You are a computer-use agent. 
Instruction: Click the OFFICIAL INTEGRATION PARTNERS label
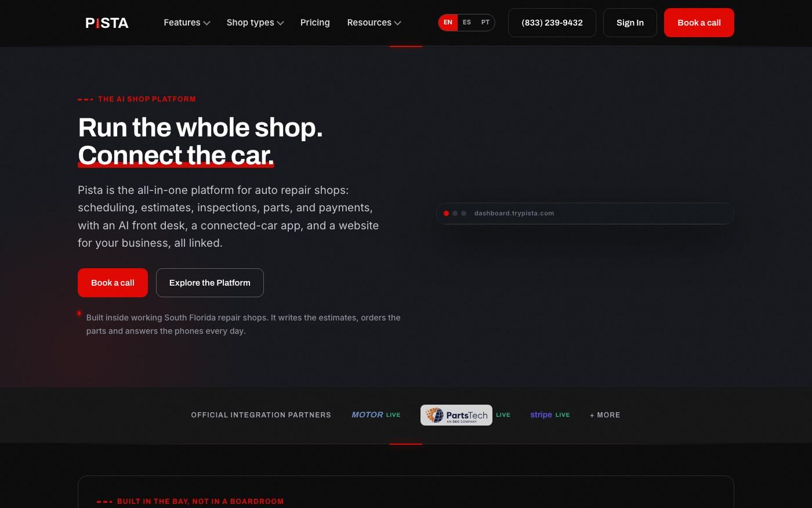coord(261,415)
